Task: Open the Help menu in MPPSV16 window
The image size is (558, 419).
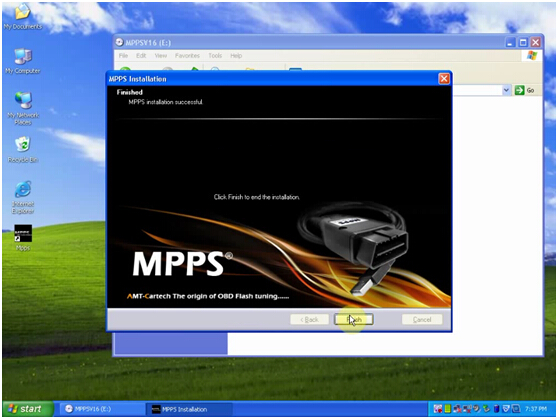Action: click(x=236, y=56)
